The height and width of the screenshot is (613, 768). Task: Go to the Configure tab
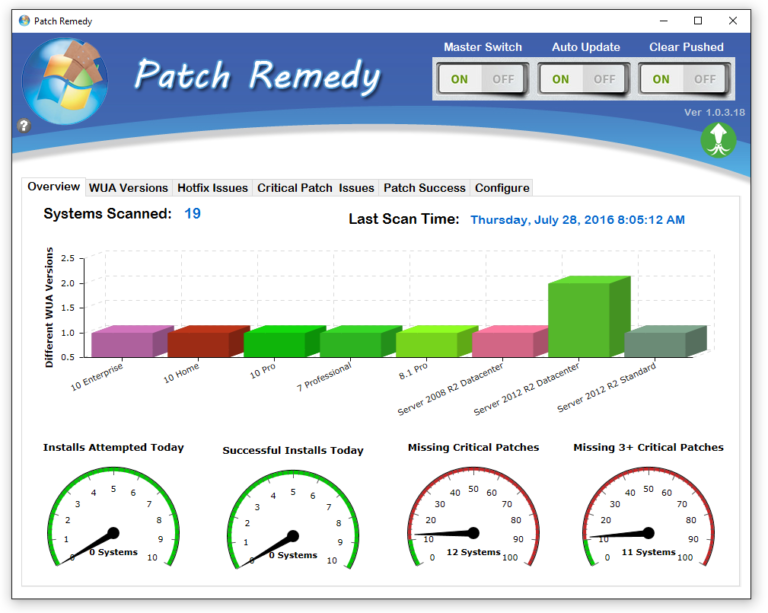coord(502,188)
